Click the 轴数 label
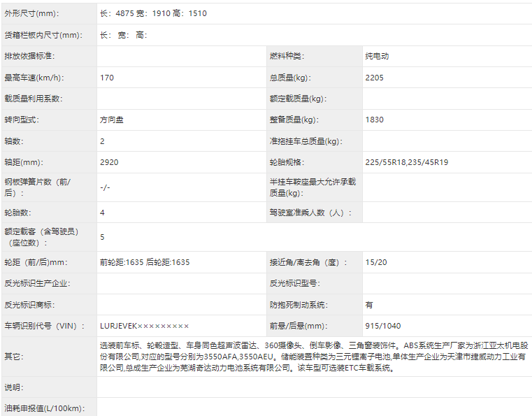 [x=14, y=141]
